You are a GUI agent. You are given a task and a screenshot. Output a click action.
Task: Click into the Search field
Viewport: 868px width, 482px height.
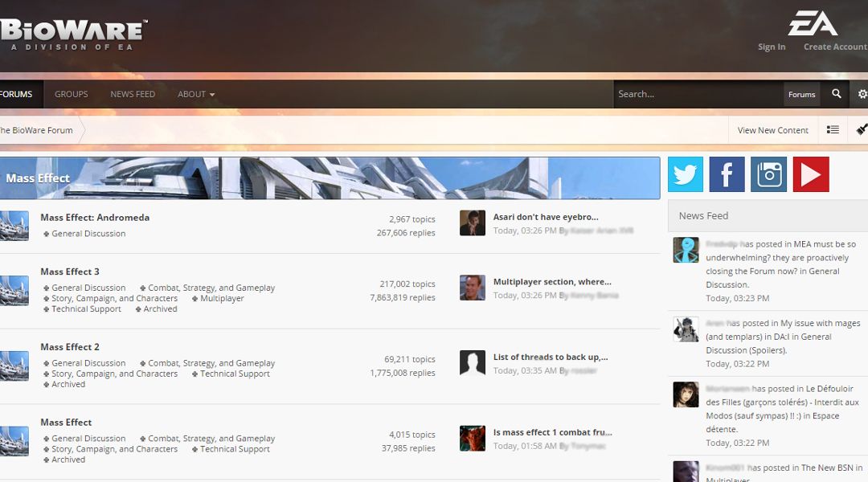pos(698,94)
